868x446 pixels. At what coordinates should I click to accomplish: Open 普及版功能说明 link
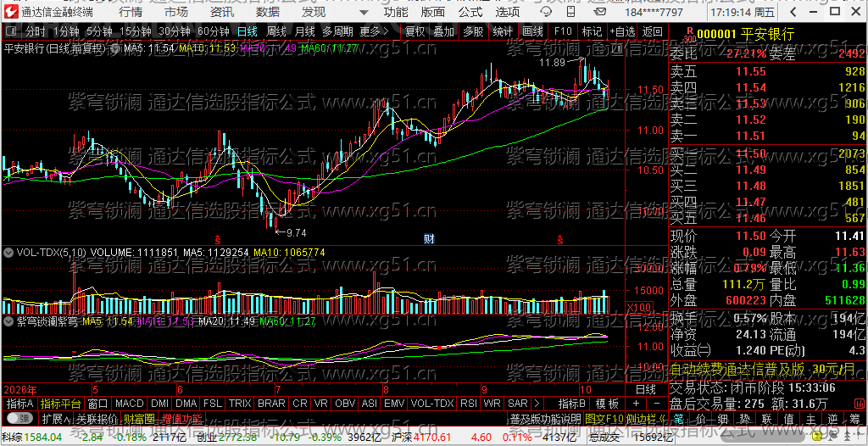pyautogui.click(x=545, y=418)
